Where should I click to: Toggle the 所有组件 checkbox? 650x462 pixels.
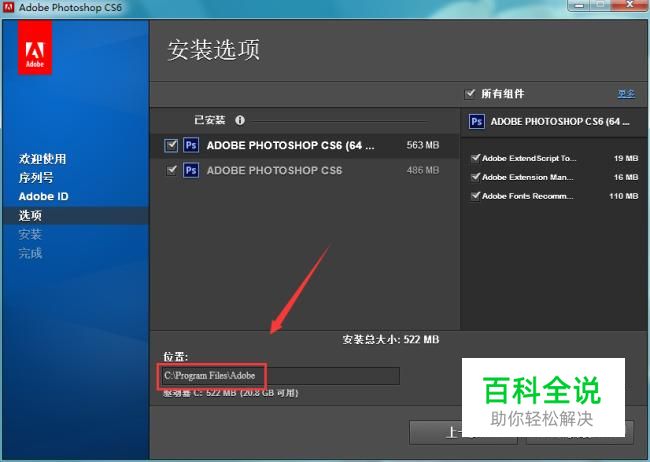click(x=470, y=94)
